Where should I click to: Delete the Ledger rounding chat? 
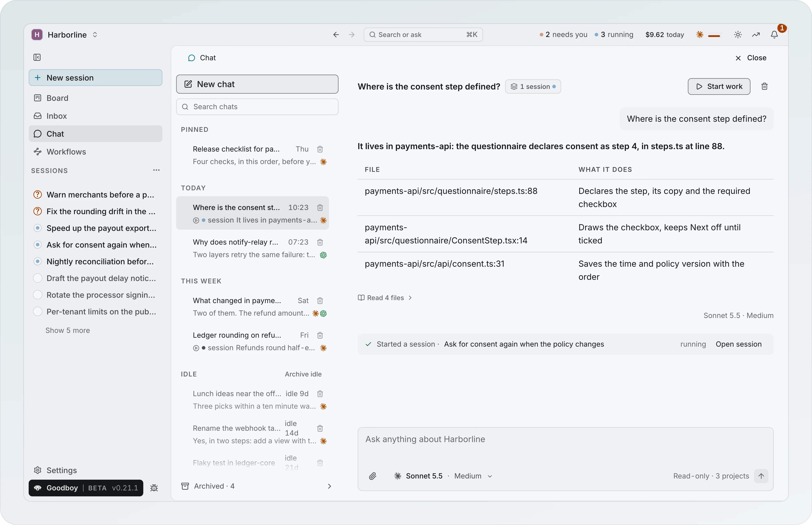[x=320, y=335]
